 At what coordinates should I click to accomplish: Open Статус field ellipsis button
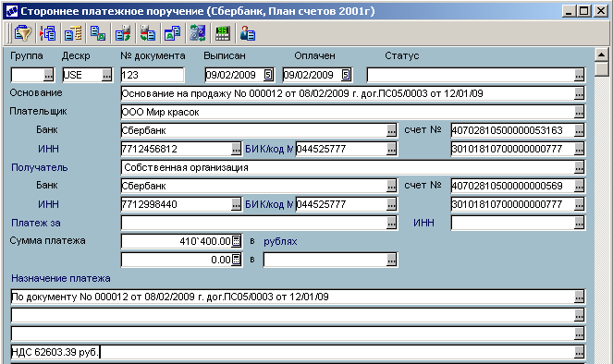pyautogui.click(x=580, y=75)
